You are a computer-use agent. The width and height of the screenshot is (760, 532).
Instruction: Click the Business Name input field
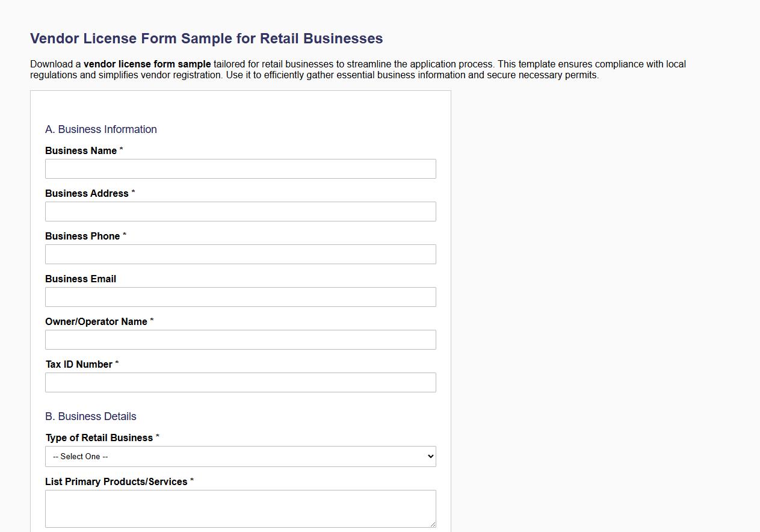pyautogui.click(x=241, y=169)
